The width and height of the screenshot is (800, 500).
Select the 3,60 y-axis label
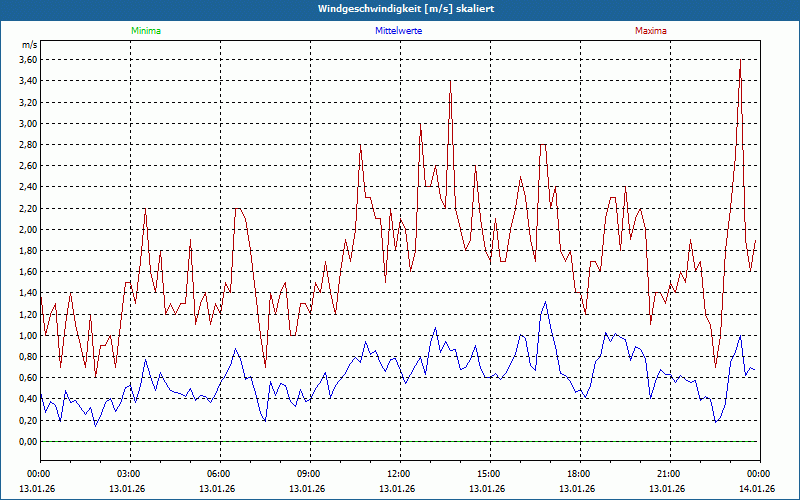click(28, 60)
